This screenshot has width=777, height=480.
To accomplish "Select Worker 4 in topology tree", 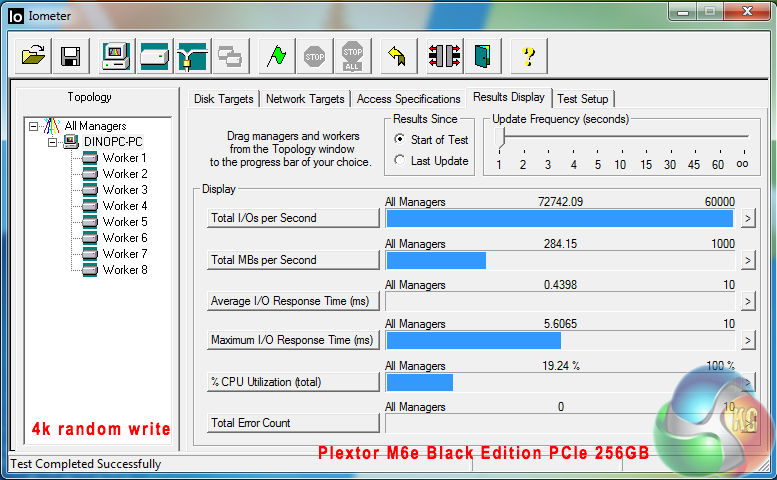I will (125, 206).
